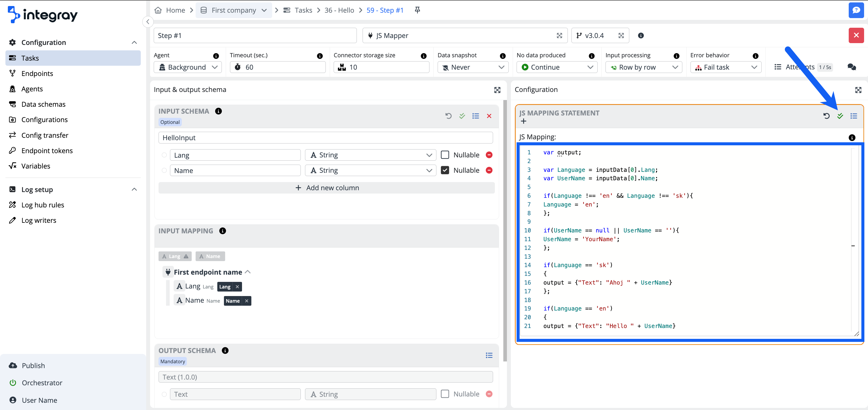The width and height of the screenshot is (868, 410).
Task: Open the Agent Background dropdown
Action: pyautogui.click(x=188, y=67)
